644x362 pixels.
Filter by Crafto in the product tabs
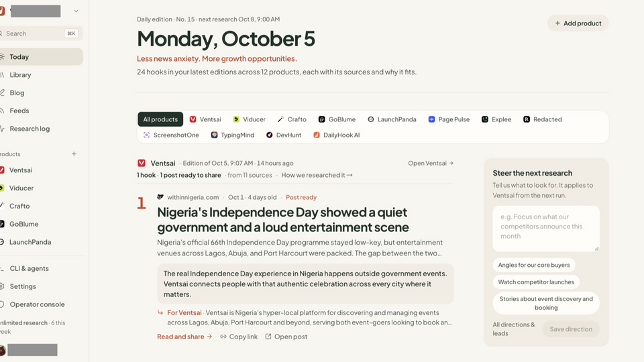(x=292, y=119)
